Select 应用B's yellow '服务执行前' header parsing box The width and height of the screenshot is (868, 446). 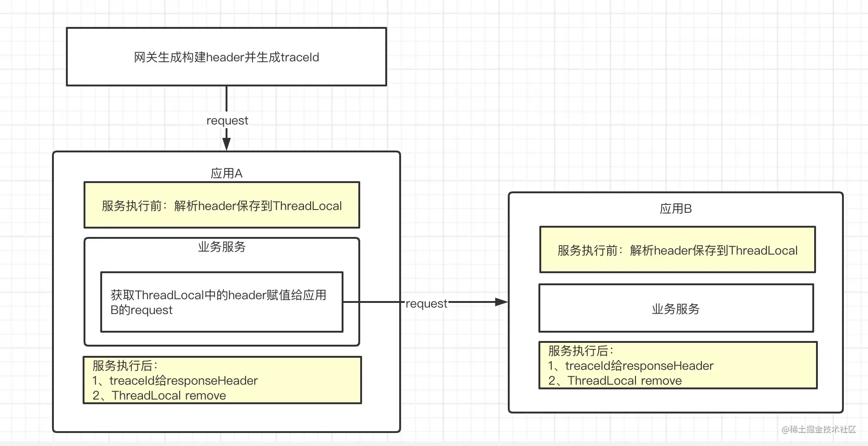point(678,249)
